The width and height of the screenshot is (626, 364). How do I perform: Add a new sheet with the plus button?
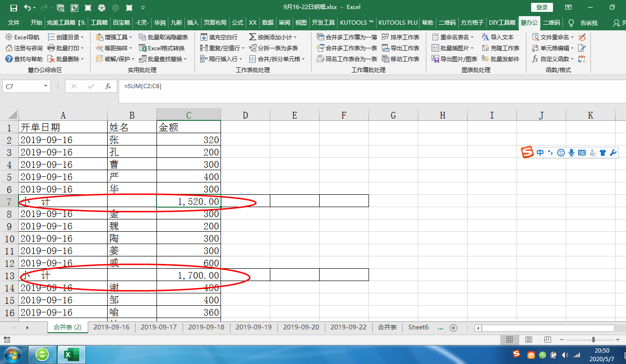click(x=453, y=328)
